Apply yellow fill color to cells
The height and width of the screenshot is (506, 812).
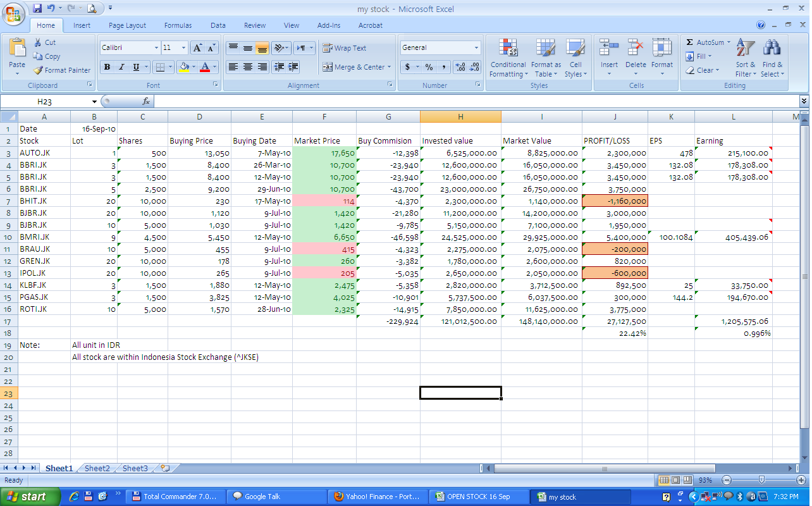coord(183,67)
